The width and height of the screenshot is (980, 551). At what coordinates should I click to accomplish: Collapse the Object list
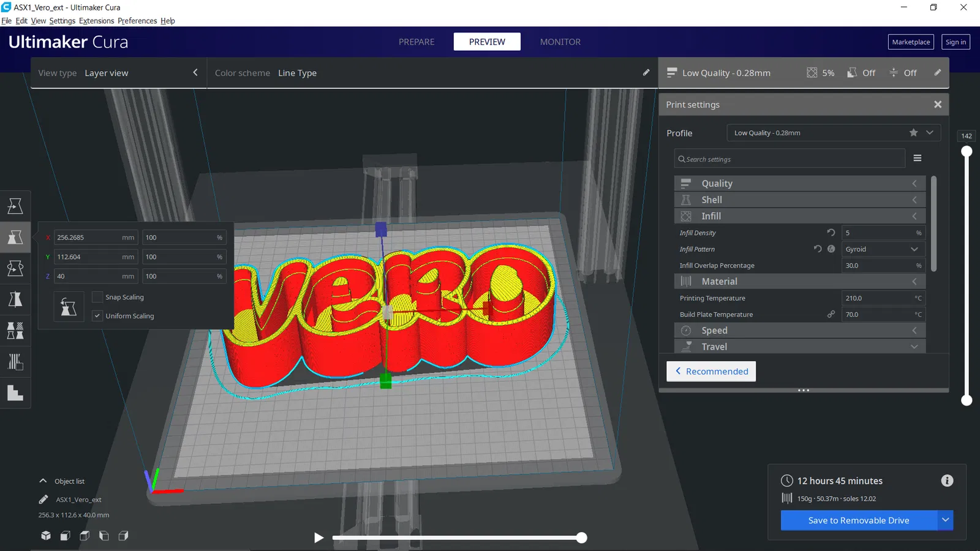click(43, 481)
